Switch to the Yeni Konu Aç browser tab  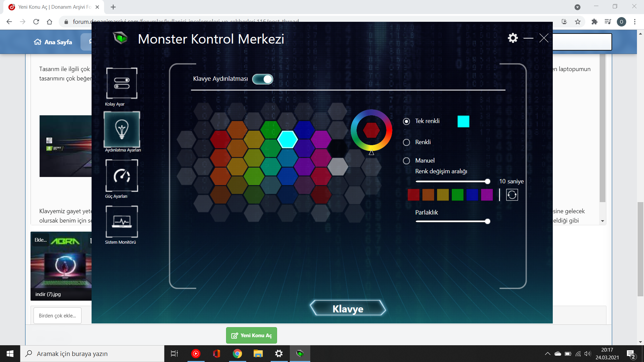click(x=54, y=7)
